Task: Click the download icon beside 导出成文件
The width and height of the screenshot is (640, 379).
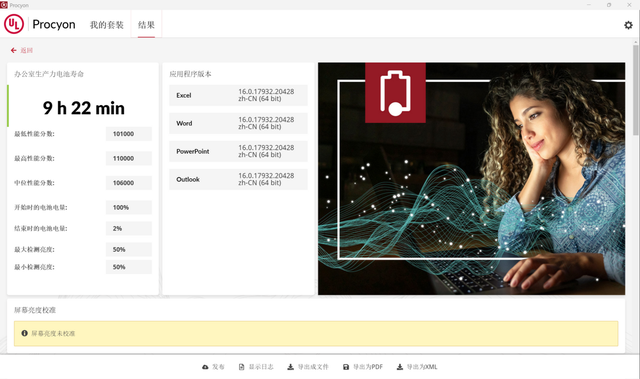Action: click(x=290, y=367)
